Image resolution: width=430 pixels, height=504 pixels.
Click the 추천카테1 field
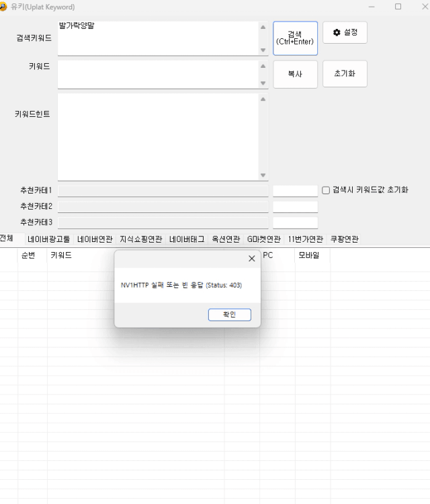163,191
